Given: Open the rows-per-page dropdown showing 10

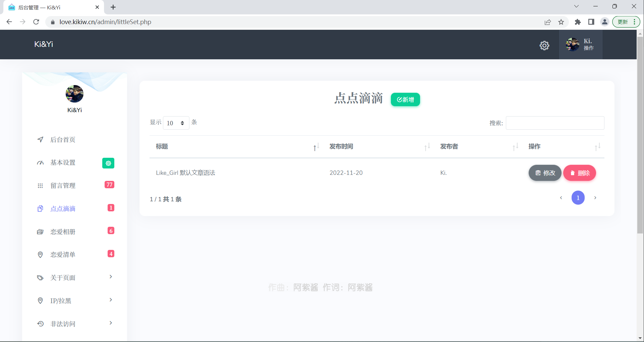Looking at the screenshot, I should (176, 123).
